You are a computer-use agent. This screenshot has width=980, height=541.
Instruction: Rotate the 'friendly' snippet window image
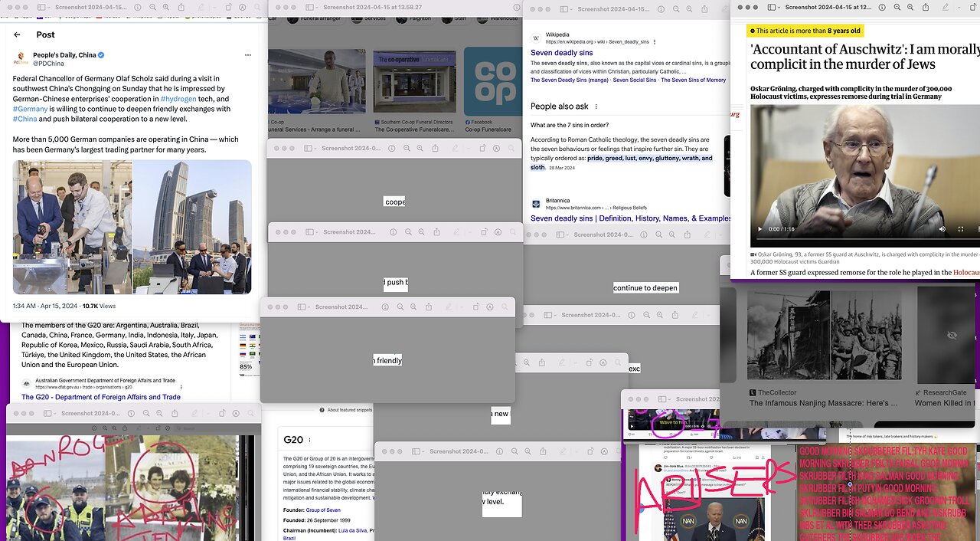[x=476, y=307]
